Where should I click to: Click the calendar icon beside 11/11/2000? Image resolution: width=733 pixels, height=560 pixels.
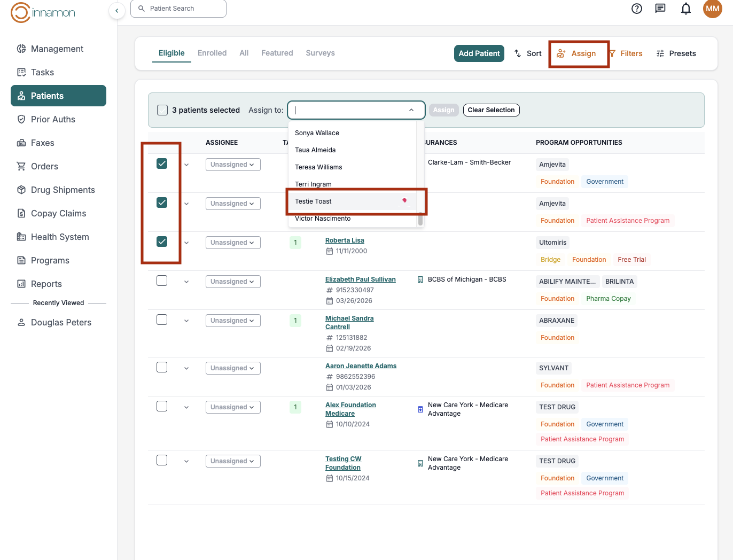[330, 251]
